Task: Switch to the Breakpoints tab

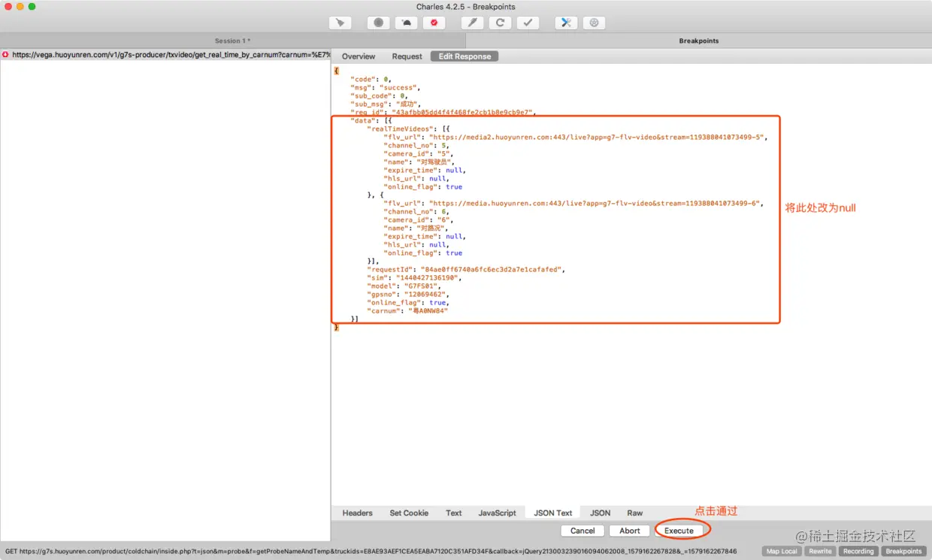Action: 698,41
